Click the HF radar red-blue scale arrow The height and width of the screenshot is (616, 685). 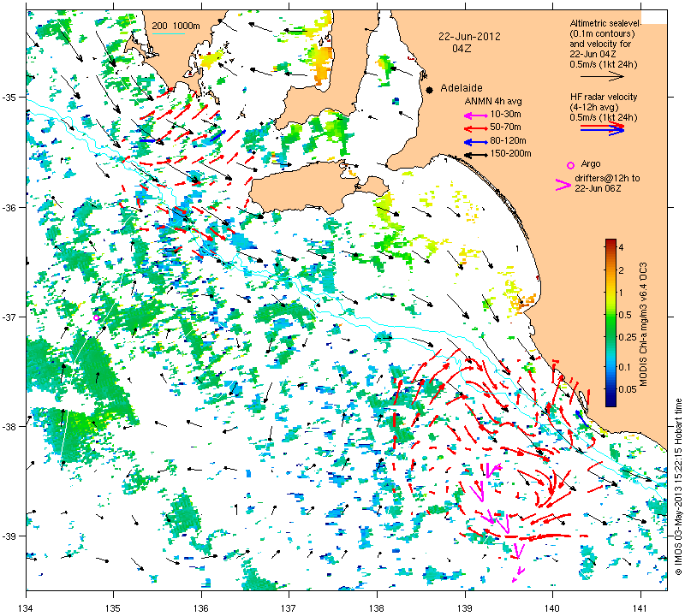(602, 128)
